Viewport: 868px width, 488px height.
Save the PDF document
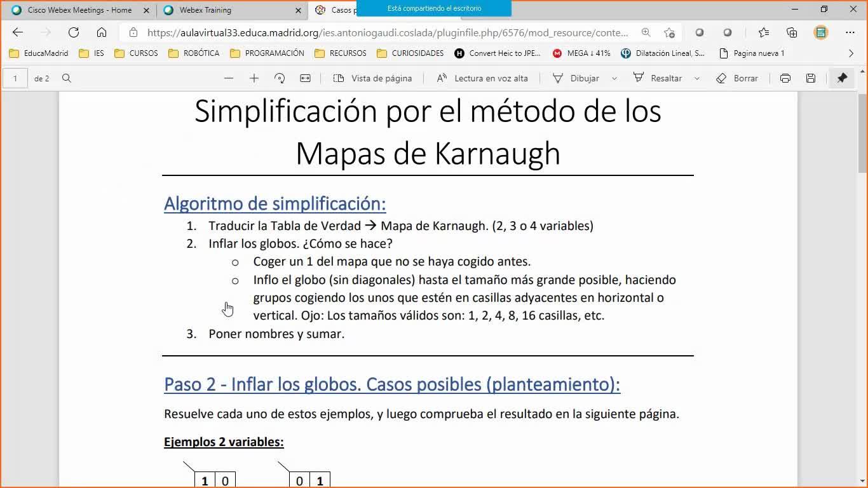pyautogui.click(x=811, y=78)
